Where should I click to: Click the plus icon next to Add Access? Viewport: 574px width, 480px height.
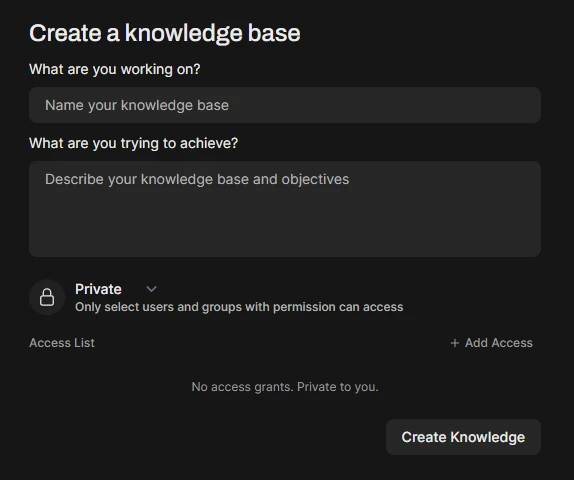coord(455,343)
